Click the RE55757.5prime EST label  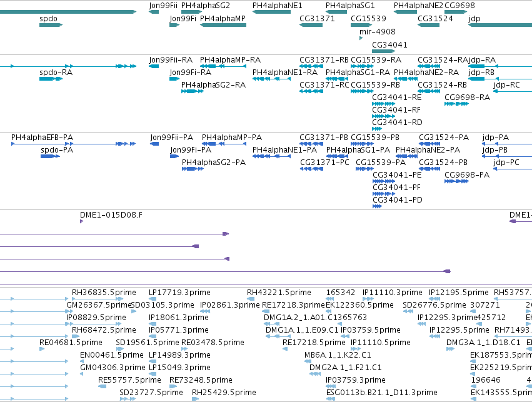click(x=129, y=380)
